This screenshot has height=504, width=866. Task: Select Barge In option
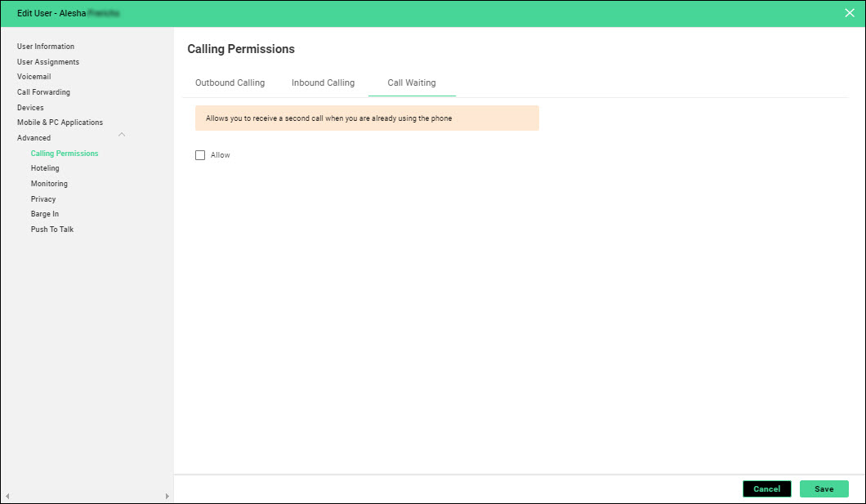pyautogui.click(x=45, y=214)
